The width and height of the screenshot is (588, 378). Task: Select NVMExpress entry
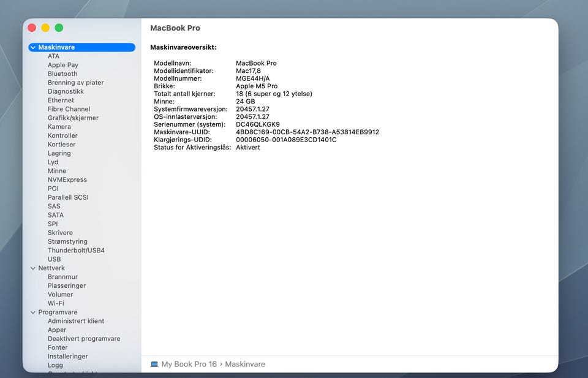pyautogui.click(x=67, y=180)
